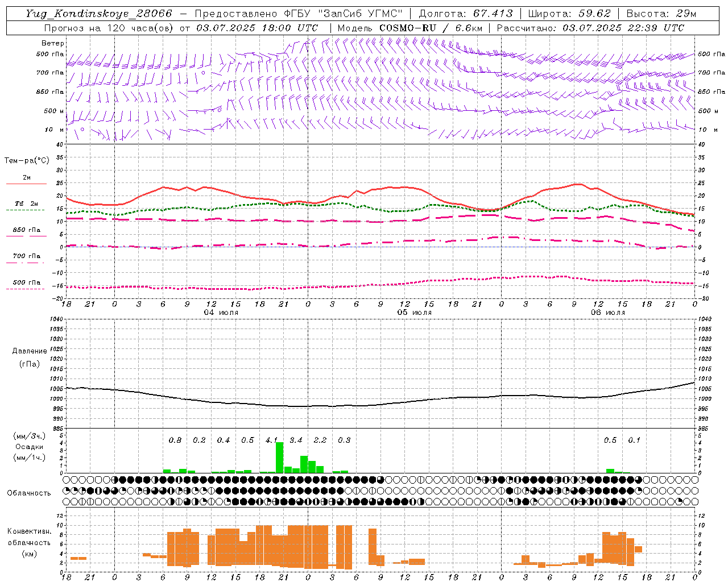Click the 0.1 precipitation value

click(634, 440)
